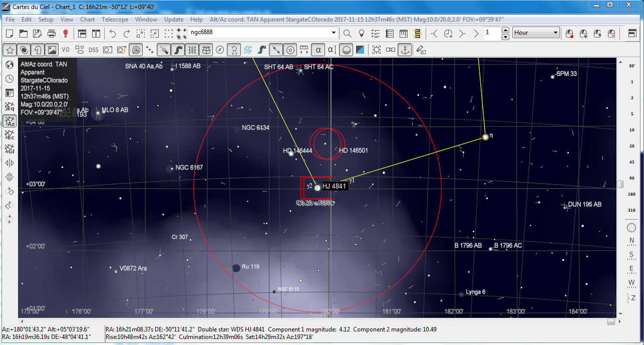Screen dimensions: 644x345
Task: Zoom in on the chart
Action: [141, 34]
